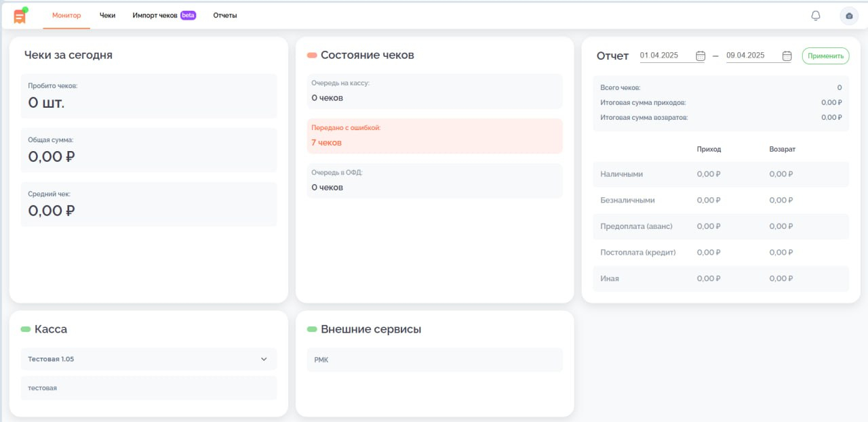Switch to the Монитор tab
868x422 pixels.
point(66,16)
